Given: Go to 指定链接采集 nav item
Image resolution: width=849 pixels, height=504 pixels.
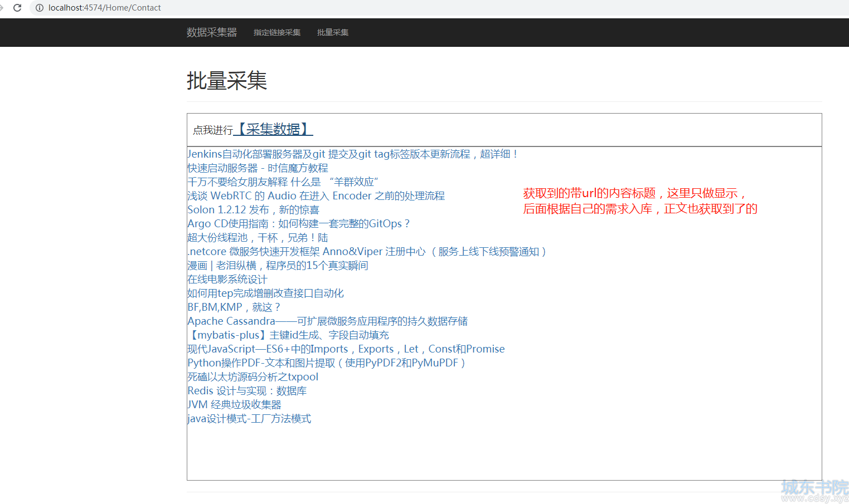Looking at the screenshot, I should point(277,32).
